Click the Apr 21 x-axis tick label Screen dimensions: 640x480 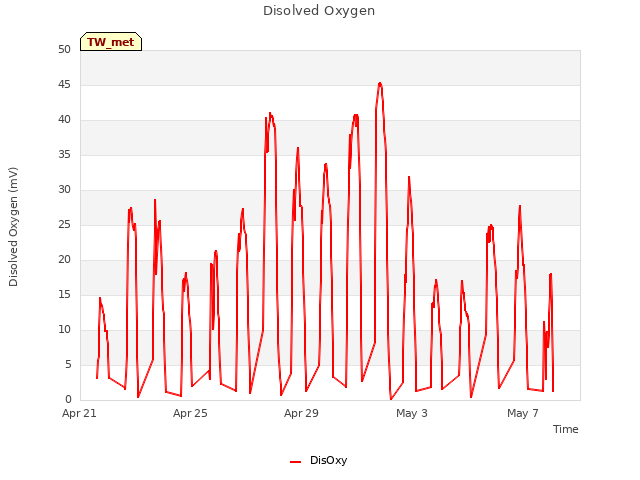point(79,413)
